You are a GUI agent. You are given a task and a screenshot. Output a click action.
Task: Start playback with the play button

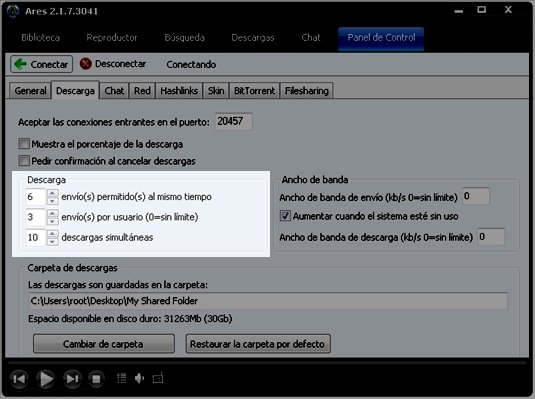point(45,379)
